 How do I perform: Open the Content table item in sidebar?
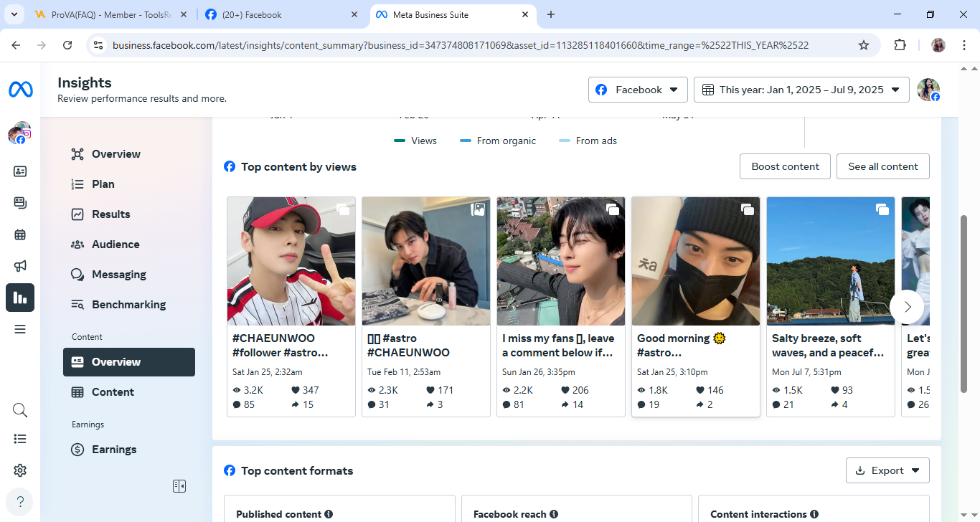pos(129,392)
